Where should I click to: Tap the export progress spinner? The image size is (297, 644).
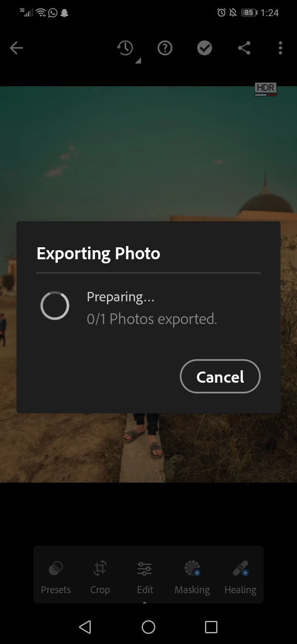point(55,305)
